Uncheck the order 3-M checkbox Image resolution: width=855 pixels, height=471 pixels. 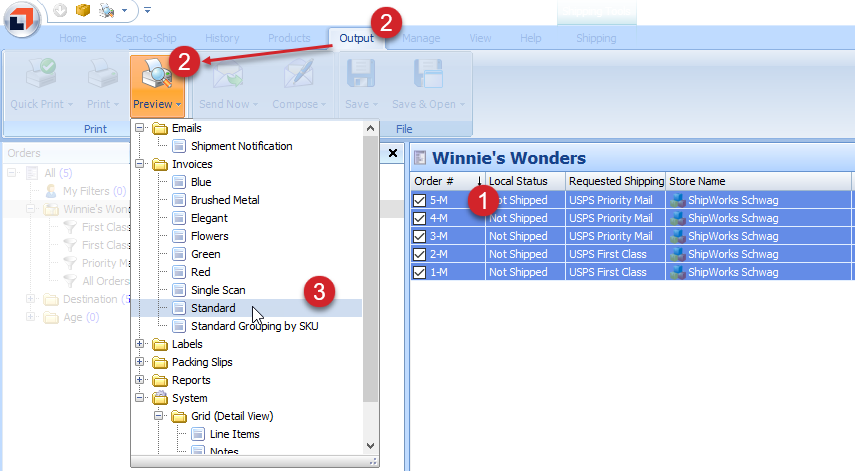[419, 236]
